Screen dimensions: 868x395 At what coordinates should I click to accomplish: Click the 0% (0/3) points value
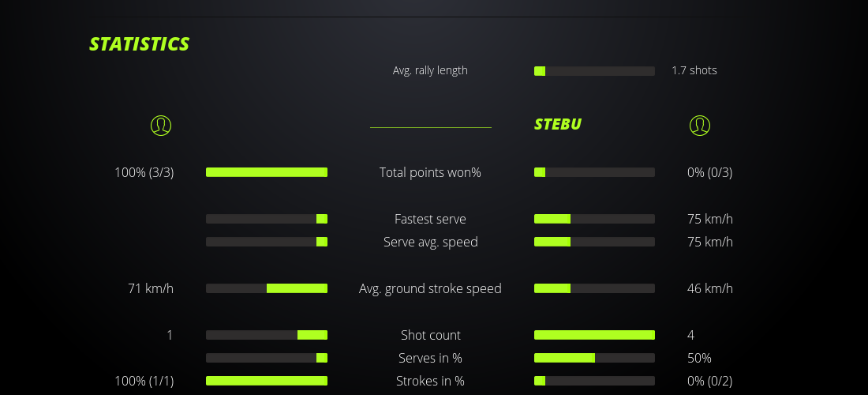pyautogui.click(x=709, y=172)
